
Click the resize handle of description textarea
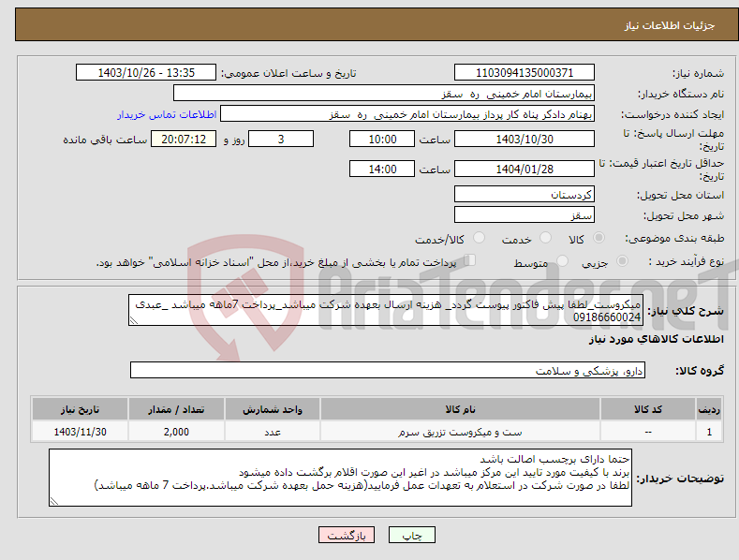pyautogui.click(x=134, y=320)
